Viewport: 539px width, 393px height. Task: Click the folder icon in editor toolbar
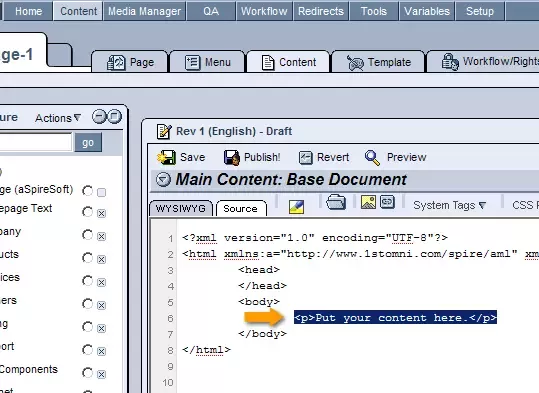click(336, 202)
